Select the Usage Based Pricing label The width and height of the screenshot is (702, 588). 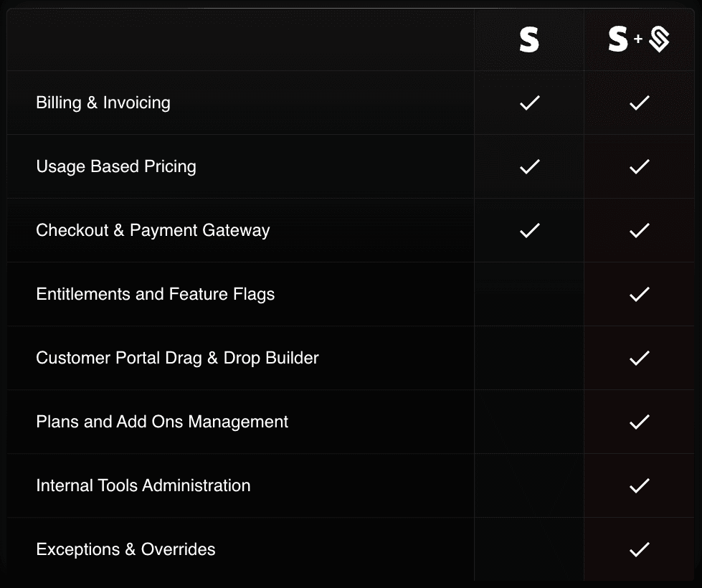pos(116,166)
